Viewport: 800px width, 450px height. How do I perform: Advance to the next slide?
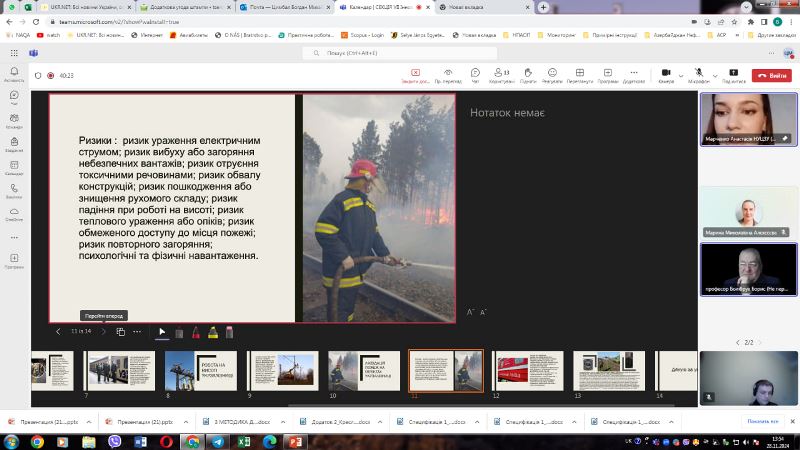pos(104,332)
